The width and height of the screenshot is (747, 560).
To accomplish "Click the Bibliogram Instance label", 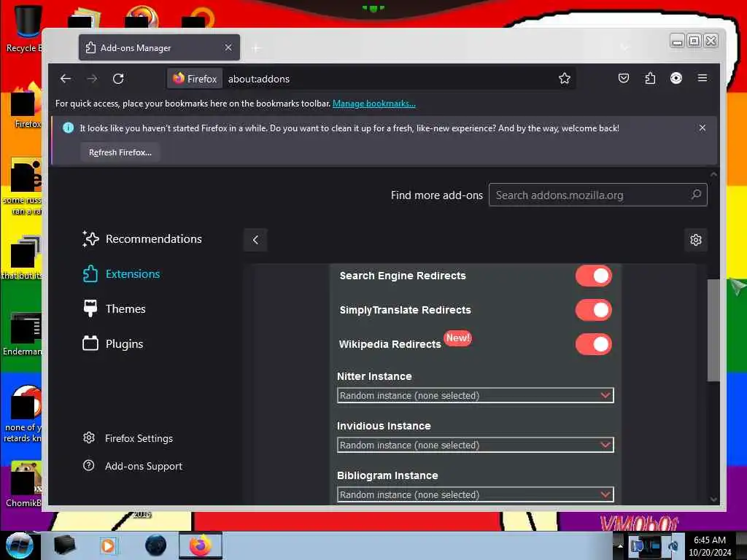I will coord(387,475).
